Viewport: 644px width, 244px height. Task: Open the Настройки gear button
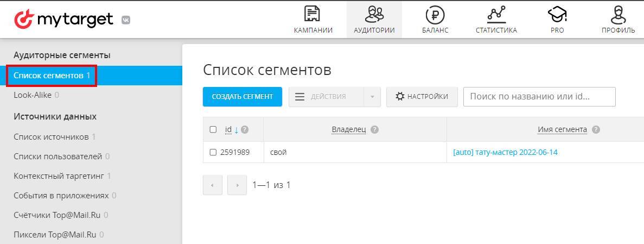[422, 97]
